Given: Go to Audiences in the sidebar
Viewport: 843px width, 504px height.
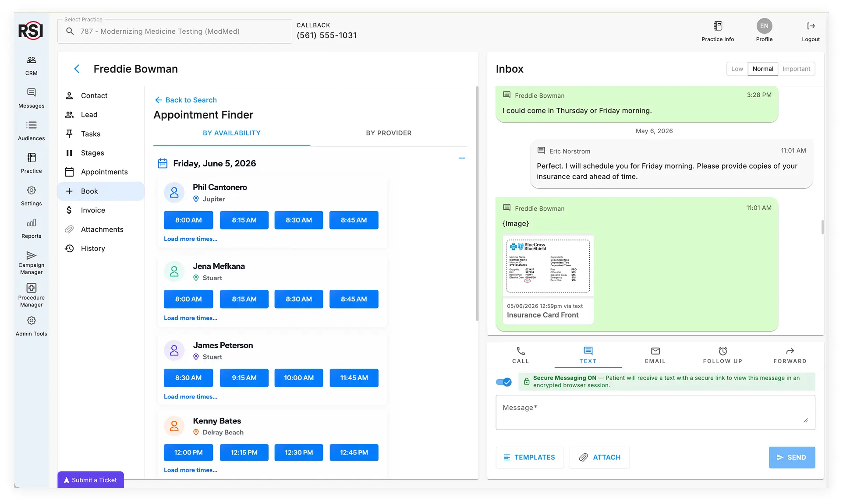Looking at the screenshot, I should point(31,130).
